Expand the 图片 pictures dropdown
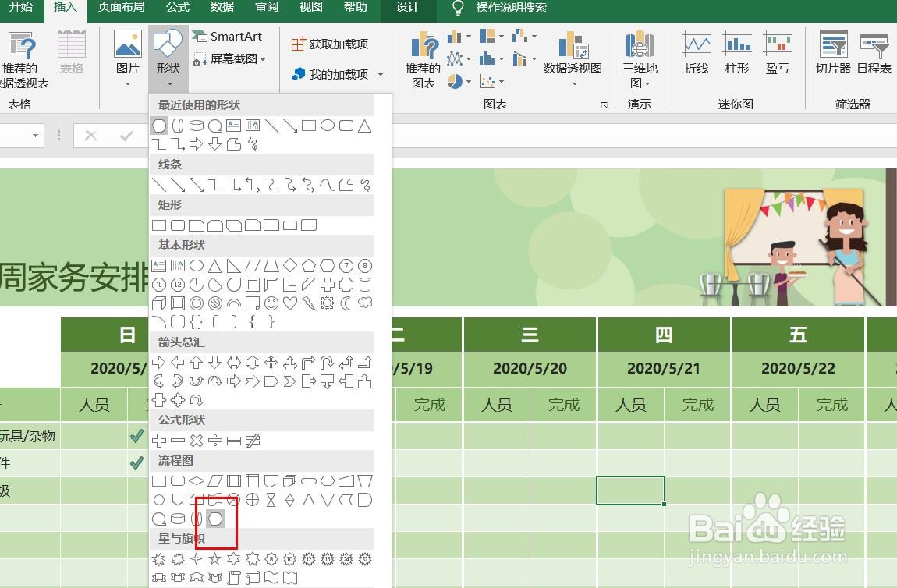The height and width of the screenshot is (588, 897). pos(128,83)
